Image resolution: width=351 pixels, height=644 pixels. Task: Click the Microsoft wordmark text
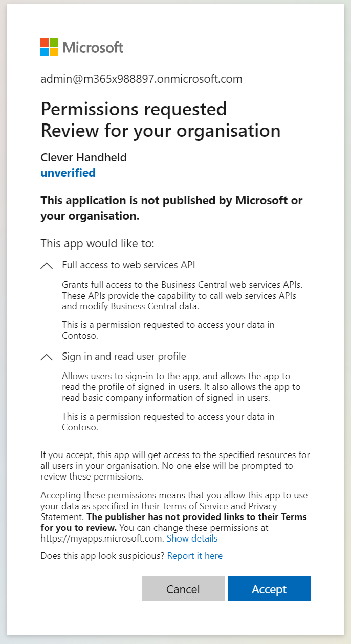(x=93, y=48)
